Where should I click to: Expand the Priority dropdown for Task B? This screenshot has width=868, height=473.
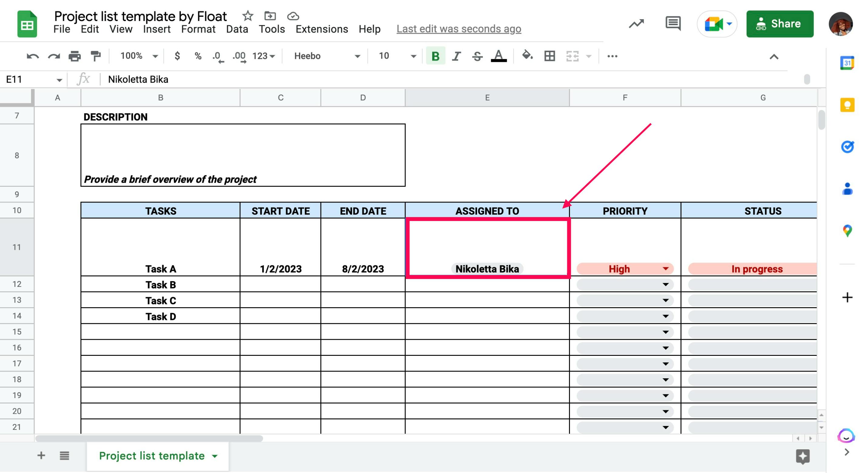(665, 285)
